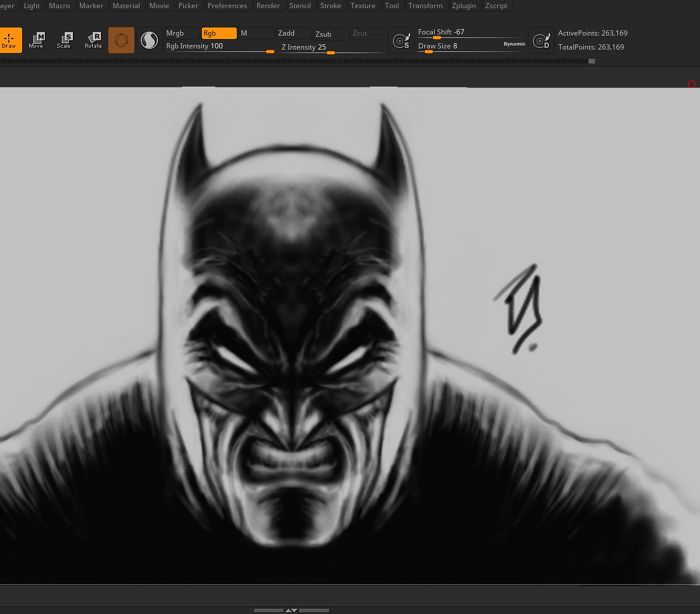Open the Zplugin menu

464,6
